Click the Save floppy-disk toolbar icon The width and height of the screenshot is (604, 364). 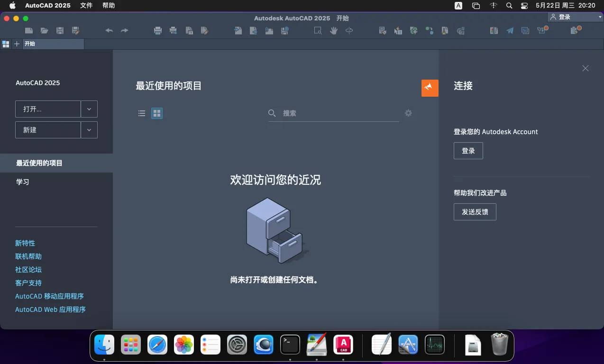[60, 31]
